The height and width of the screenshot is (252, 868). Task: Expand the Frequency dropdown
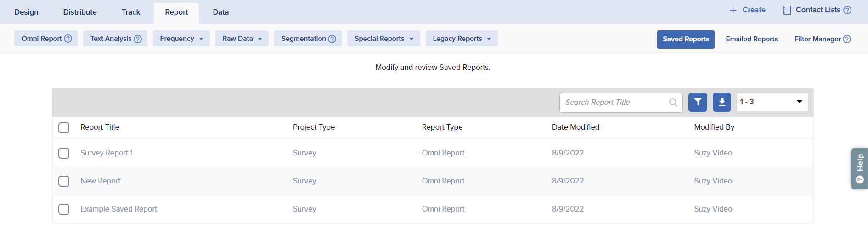pos(181,39)
